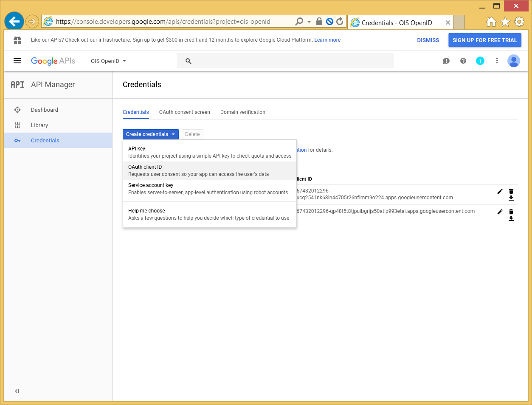The height and width of the screenshot is (405, 532).
Task: Dismiss the free trial banner
Action: 428,40
